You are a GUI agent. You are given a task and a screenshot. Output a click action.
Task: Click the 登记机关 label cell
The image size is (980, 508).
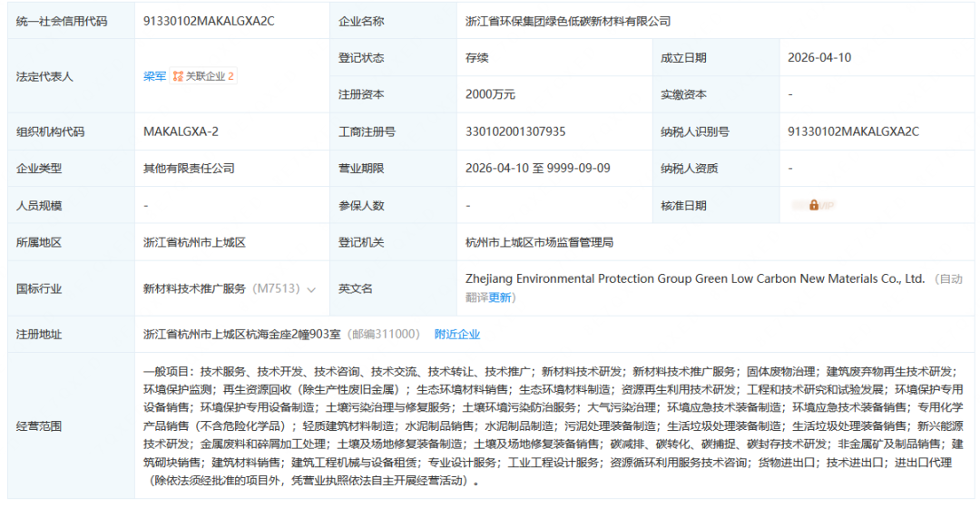click(393, 242)
